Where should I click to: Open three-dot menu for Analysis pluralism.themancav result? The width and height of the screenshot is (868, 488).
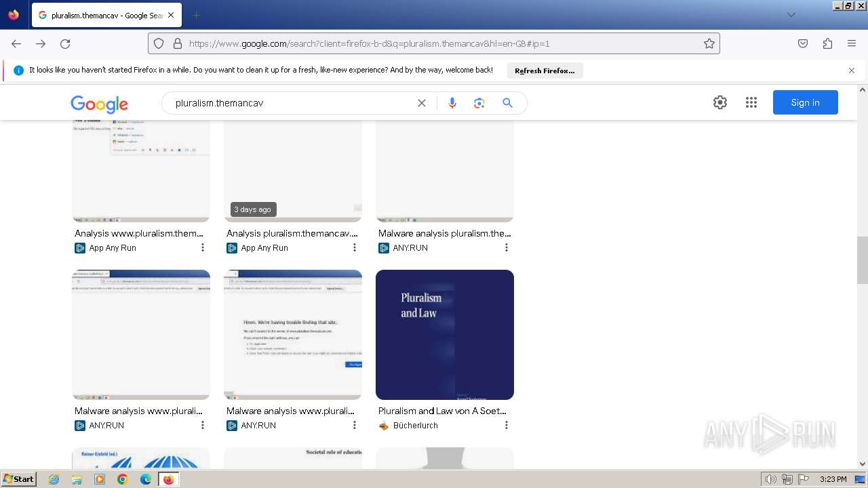coord(354,247)
